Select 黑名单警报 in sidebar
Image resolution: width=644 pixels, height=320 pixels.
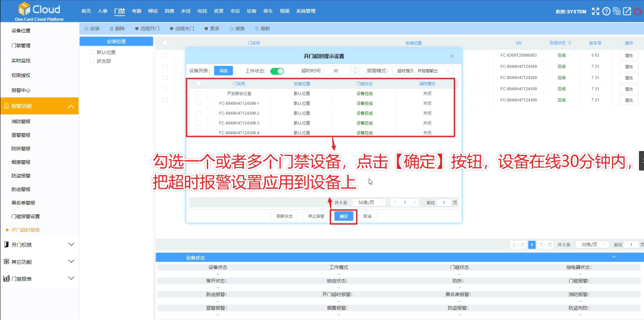23,203
